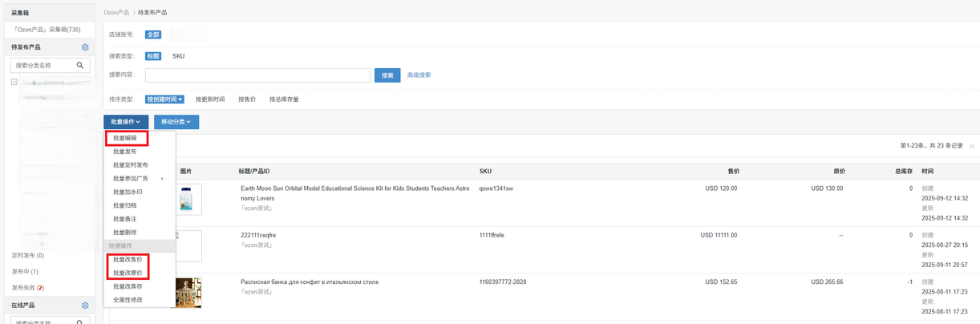Open settings gear beside 待发布产品
Viewport: 980px width, 324px height.
tap(85, 47)
